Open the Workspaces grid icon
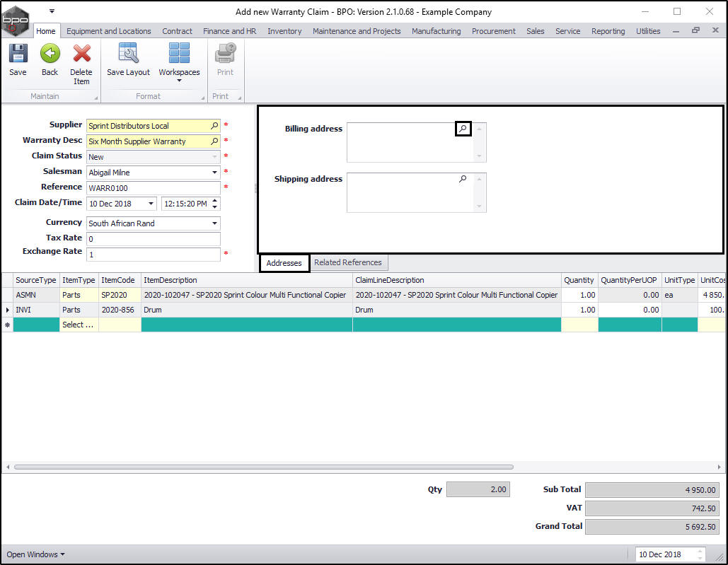Viewport: 728px width, 565px height. click(x=179, y=53)
